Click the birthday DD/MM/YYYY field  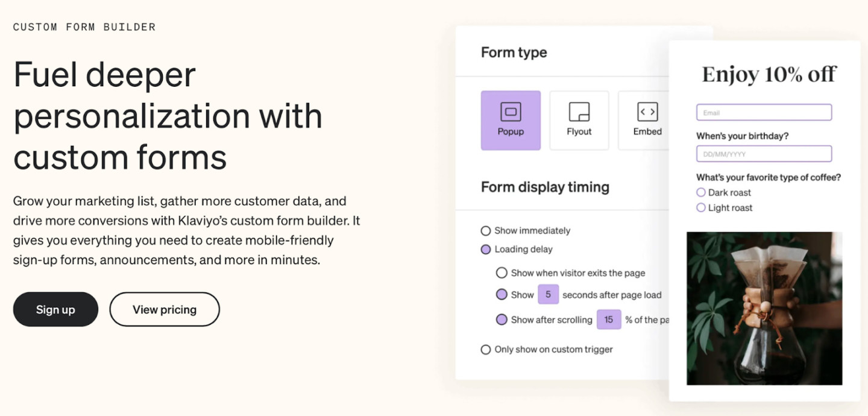click(764, 154)
